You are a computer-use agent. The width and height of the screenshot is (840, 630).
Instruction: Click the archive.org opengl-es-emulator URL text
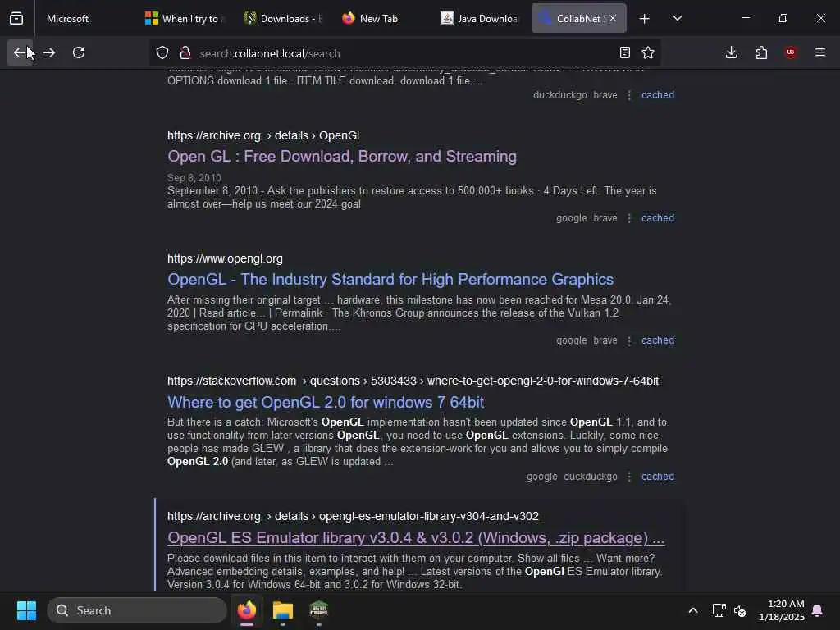pyautogui.click(x=353, y=516)
